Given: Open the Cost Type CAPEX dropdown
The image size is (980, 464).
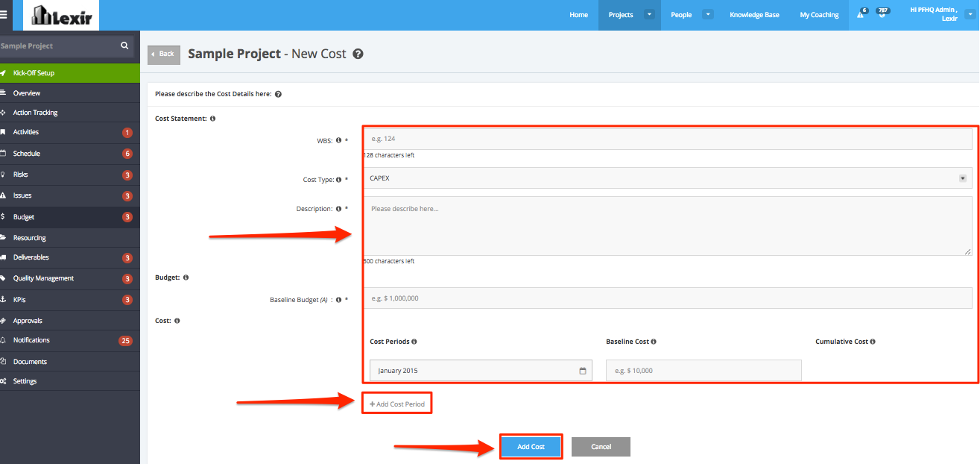Looking at the screenshot, I should [x=668, y=178].
